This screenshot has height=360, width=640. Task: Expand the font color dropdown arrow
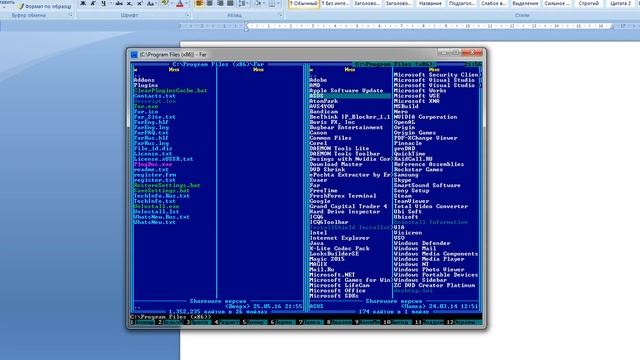187,3
